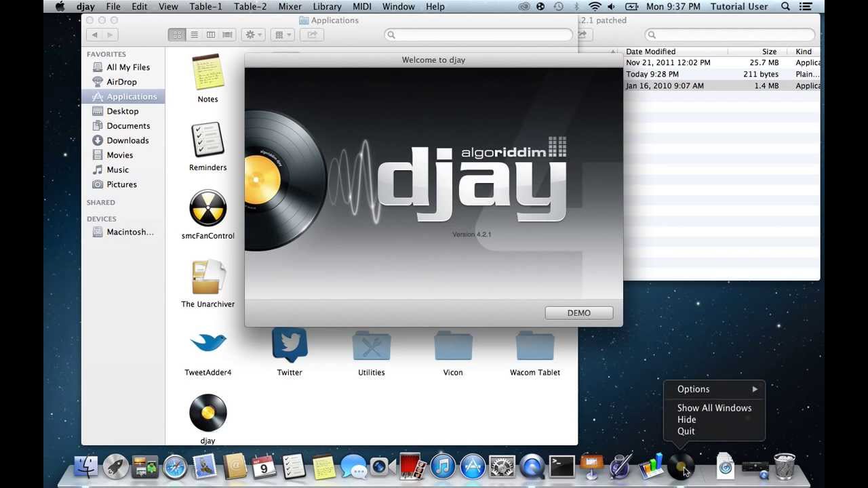Click the Spotlight magnifier in the menu bar
Image resolution: width=868 pixels, height=488 pixels.
[x=785, y=7]
